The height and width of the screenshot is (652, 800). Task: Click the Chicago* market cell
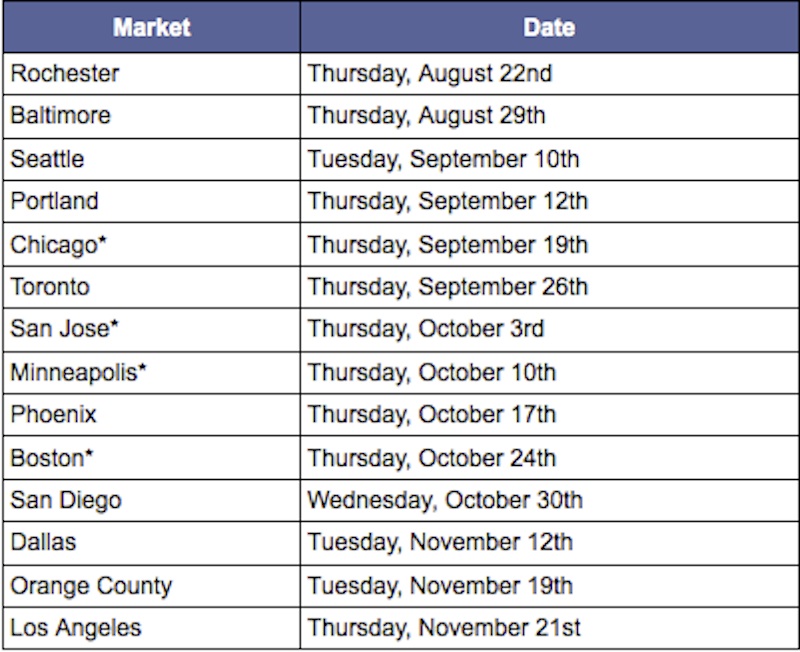[x=152, y=244]
